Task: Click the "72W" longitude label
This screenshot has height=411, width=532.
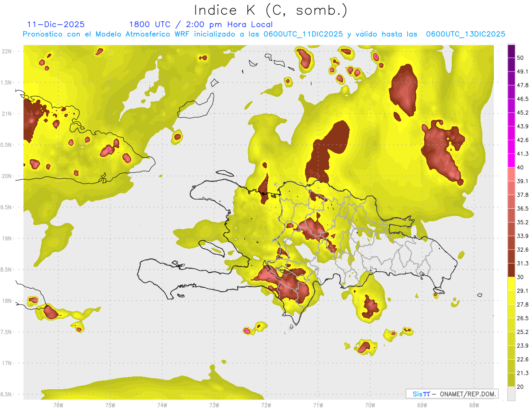Action: (266, 406)
